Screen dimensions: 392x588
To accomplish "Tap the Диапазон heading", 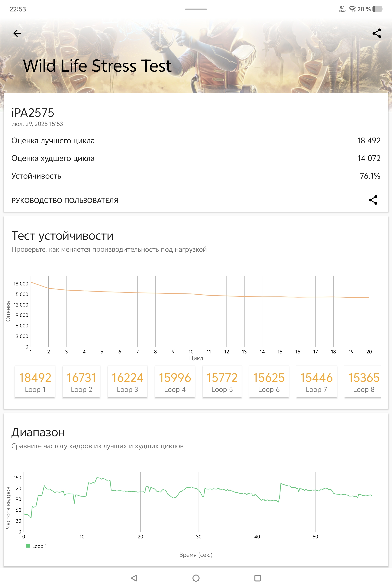I will pos(38,432).
